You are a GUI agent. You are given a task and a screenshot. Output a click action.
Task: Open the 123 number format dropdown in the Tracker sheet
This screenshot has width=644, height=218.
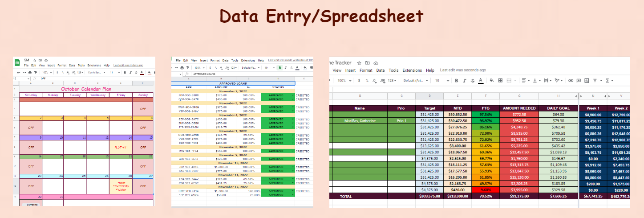pos(392,80)
